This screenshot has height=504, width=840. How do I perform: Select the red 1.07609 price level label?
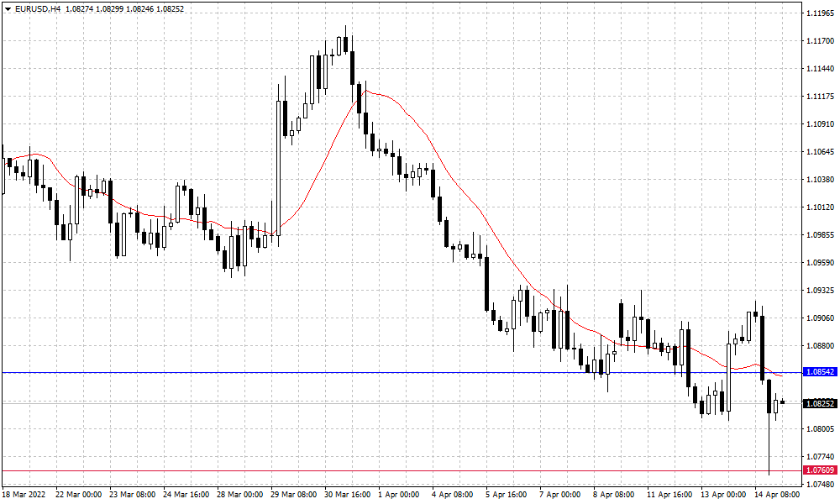click(x=820, y=470)
